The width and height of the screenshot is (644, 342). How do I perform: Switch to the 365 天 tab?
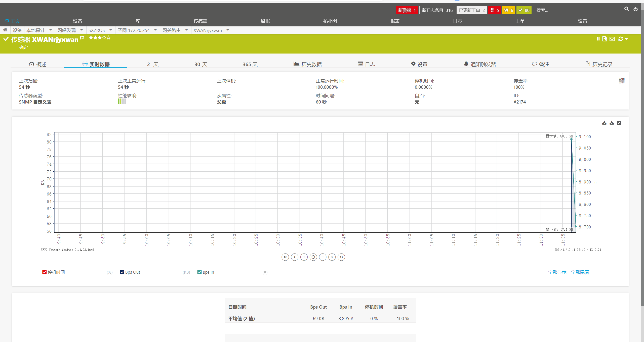[250, 64]
